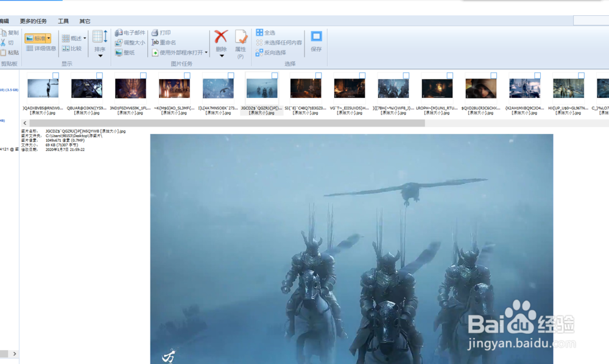
Task: Select the Standard (标准) view icon
Action: point(29,38)
